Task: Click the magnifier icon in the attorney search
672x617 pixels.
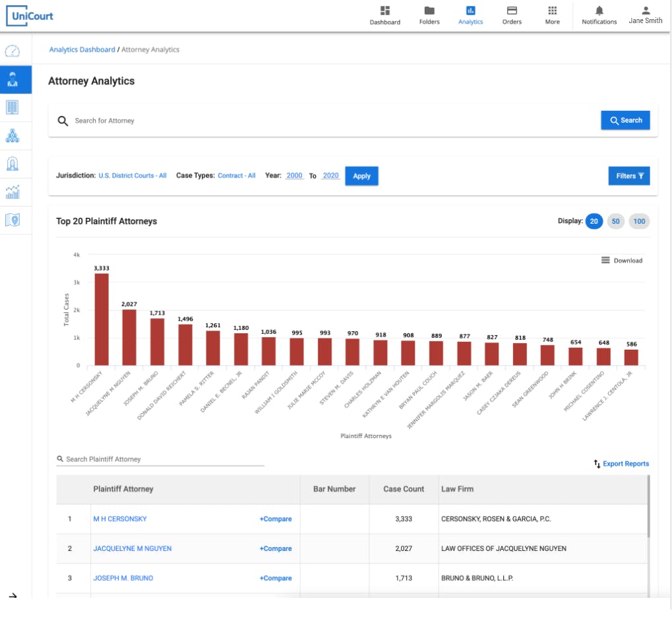Action: point(63,121)
